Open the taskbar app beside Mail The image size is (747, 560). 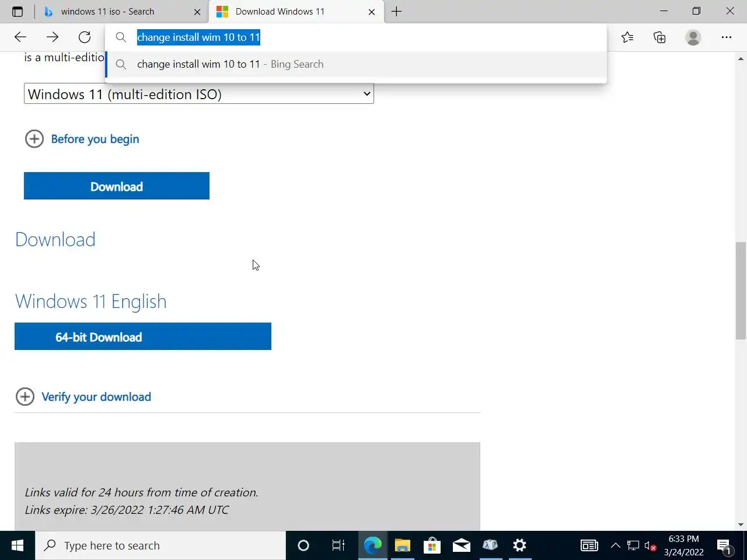tap(490, 545)
